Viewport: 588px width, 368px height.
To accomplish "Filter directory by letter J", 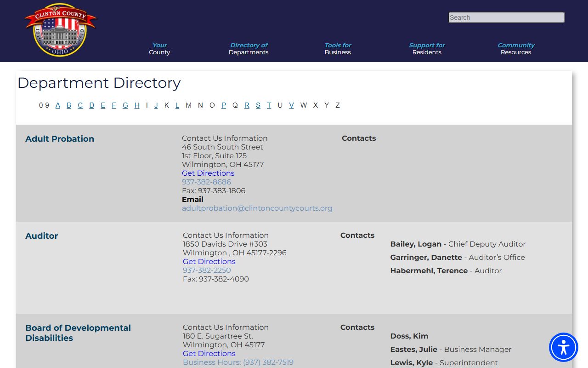I will tap(156, 105).
